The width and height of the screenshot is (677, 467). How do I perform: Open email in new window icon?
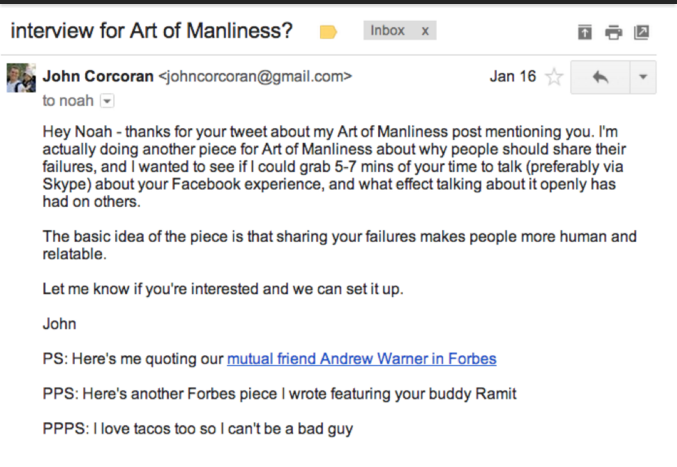[x=641, y=32]
